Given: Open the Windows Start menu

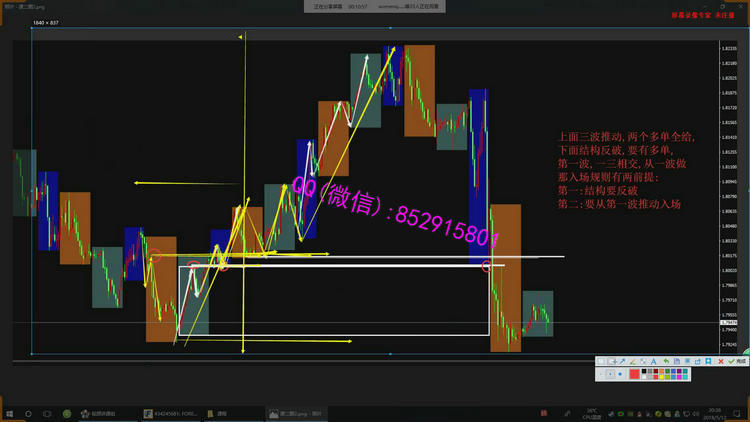Looking at the screenshot, I should [9, 413].
